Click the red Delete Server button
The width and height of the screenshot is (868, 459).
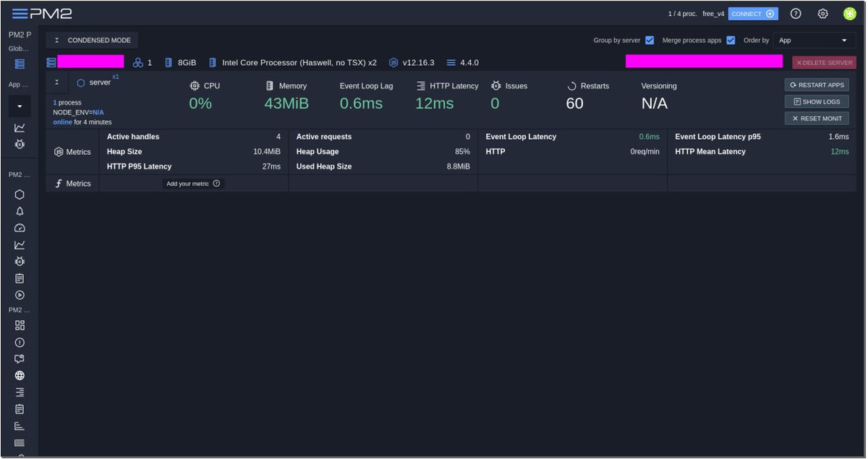click(824, 63)
